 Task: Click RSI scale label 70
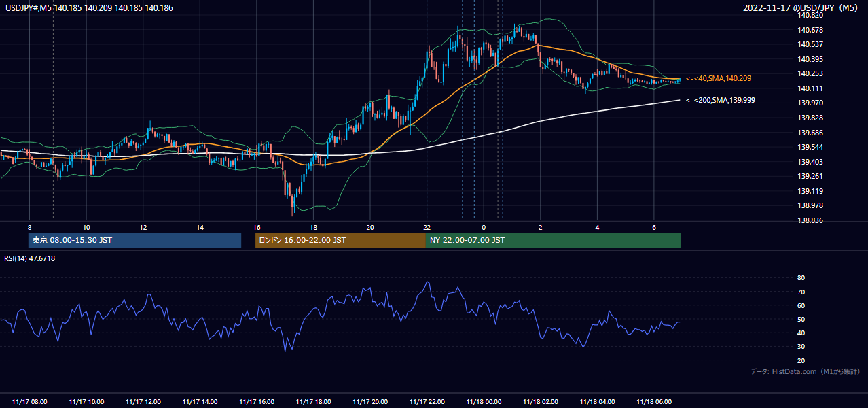click(x=801, y=292)
